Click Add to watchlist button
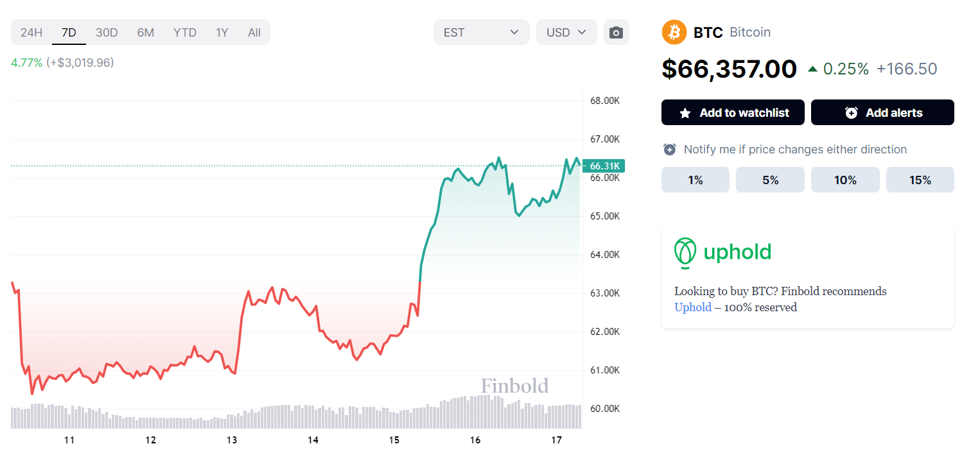 733,112
